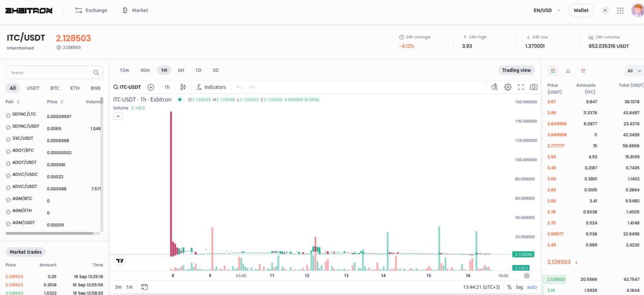
Task: Click the horizontal scrollbar under pair list
Action: coord(50,233)
